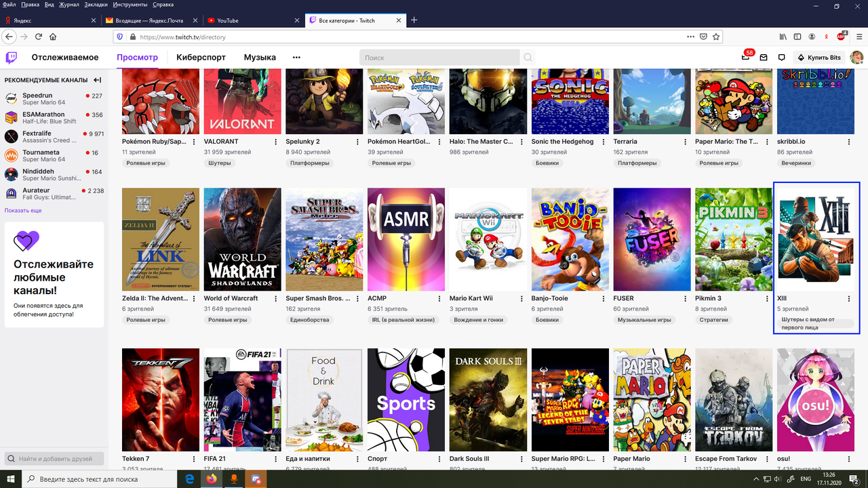The height and width of the screenshot is (488, 868).
Task: Open Fextralife channel in recommended list
Action: pyautogui.click(x=54, y=137)
